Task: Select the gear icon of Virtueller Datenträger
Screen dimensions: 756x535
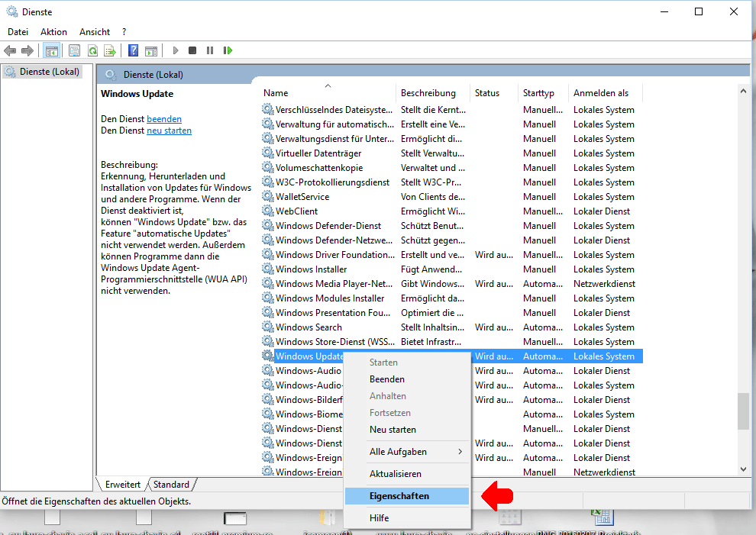Action: pyautogui.click(x=267, y=153)
